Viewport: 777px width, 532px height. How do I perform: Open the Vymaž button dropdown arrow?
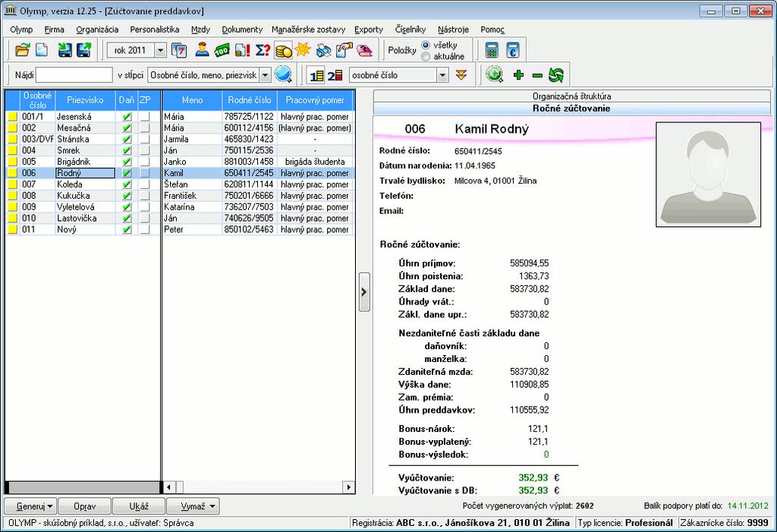212,506
